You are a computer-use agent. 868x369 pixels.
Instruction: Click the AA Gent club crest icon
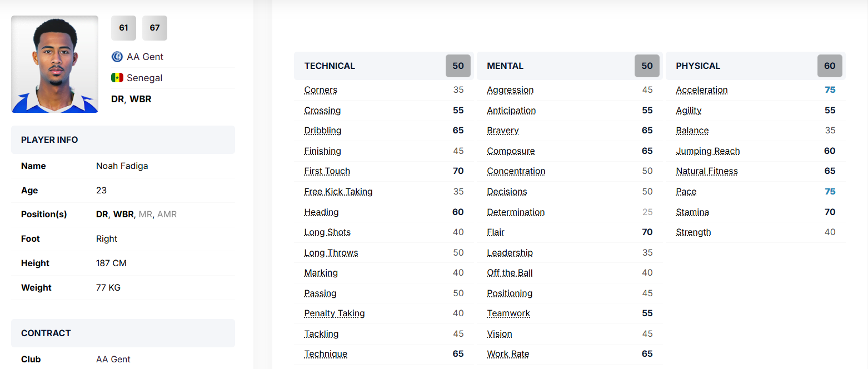click(x=117, y=57)
